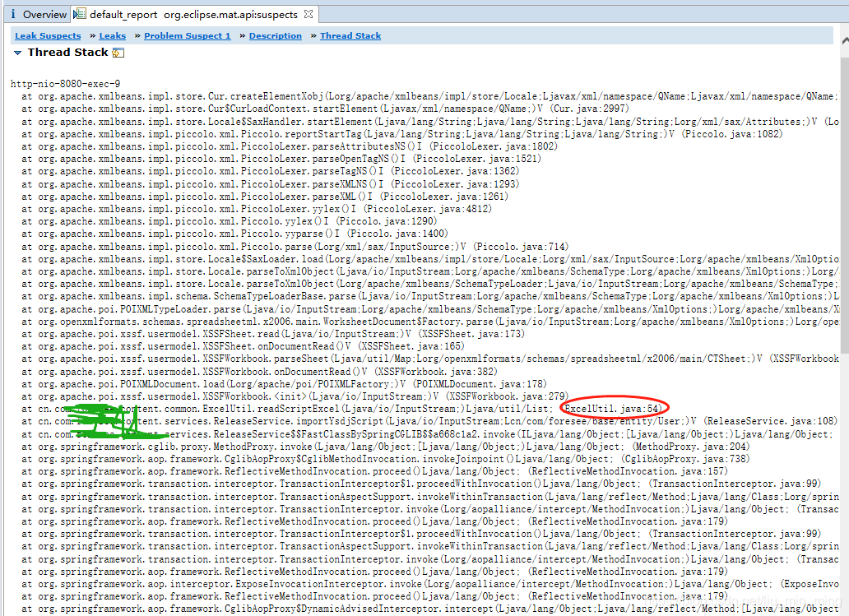Collapse the Thread Stack section
The width and height of the screenshot is (849, 616).
click(x=18, y=53)
